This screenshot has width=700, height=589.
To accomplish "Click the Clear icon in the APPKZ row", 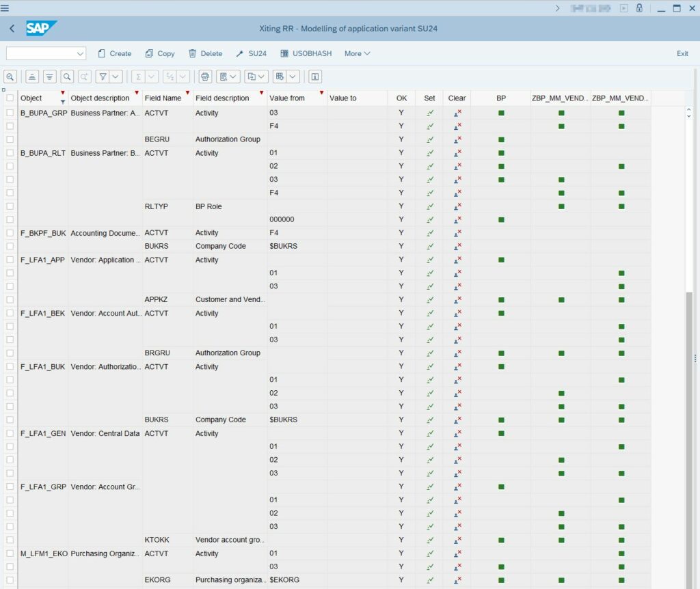I will (x=457, y=300).
